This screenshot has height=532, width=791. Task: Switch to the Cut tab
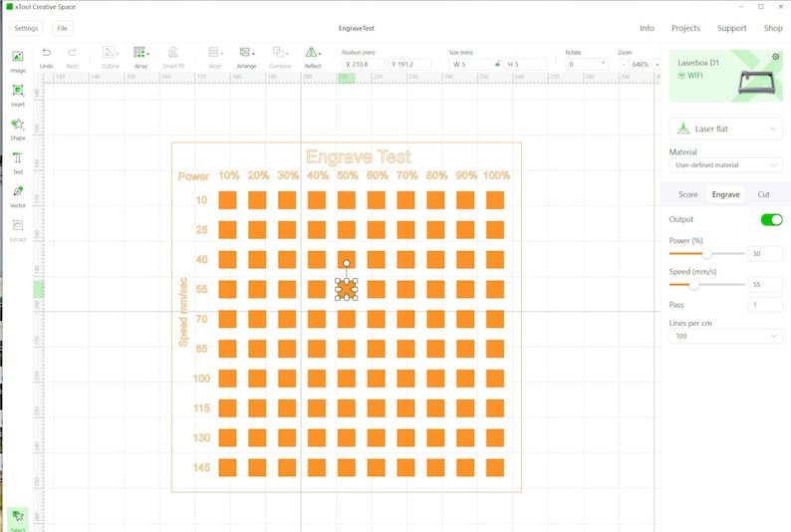click(763, 194)
